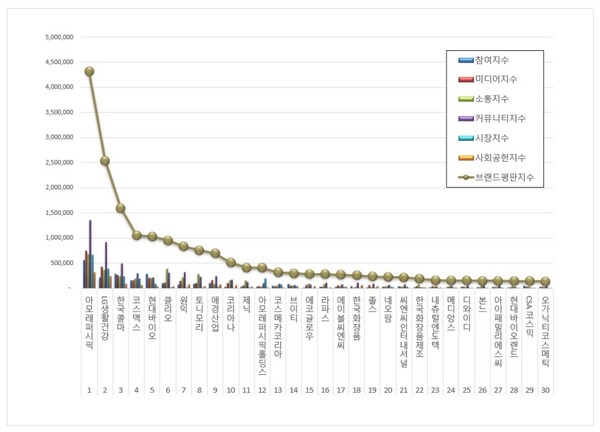Screen dimensions: 600x432
Task: Click the tall purple bar for 아모레퍼시픽
Action: 90,254
